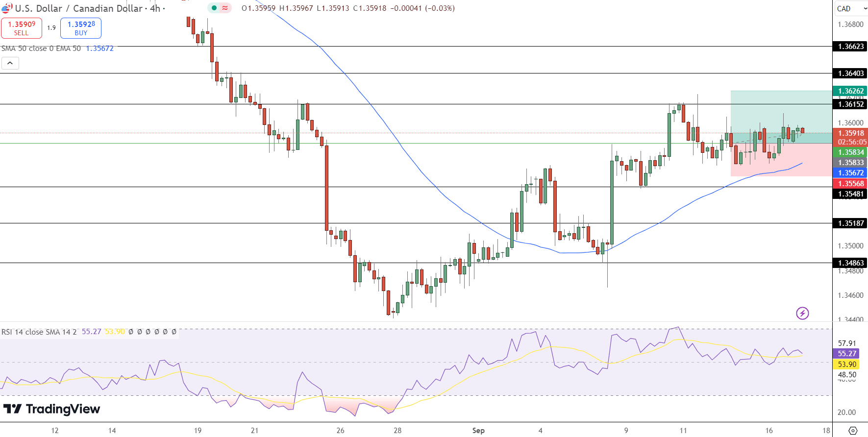Click the -0.00041 (-0.03%) change value

(422, 8)
